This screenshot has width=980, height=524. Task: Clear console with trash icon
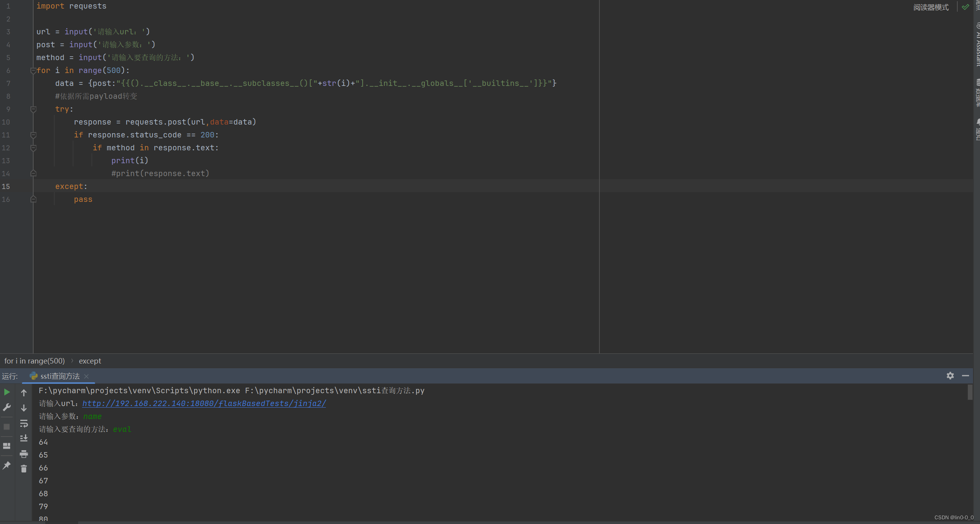(x=24, y=469)
